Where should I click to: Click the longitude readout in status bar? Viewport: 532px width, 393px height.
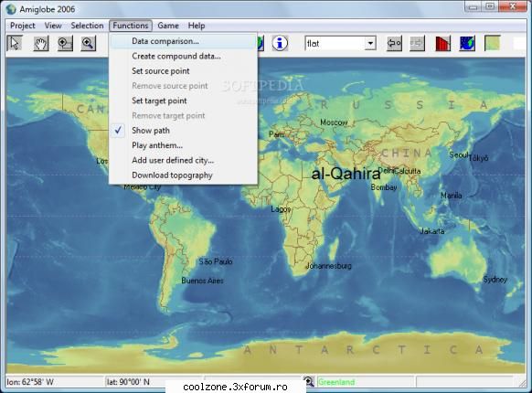(x=30, y=382)
